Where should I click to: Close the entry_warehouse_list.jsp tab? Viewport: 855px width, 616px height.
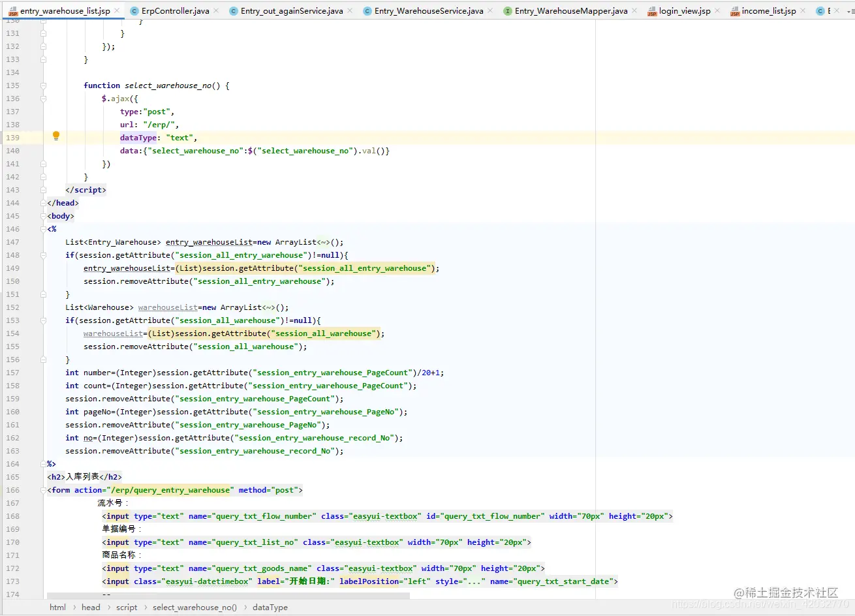tap(117, 11)
